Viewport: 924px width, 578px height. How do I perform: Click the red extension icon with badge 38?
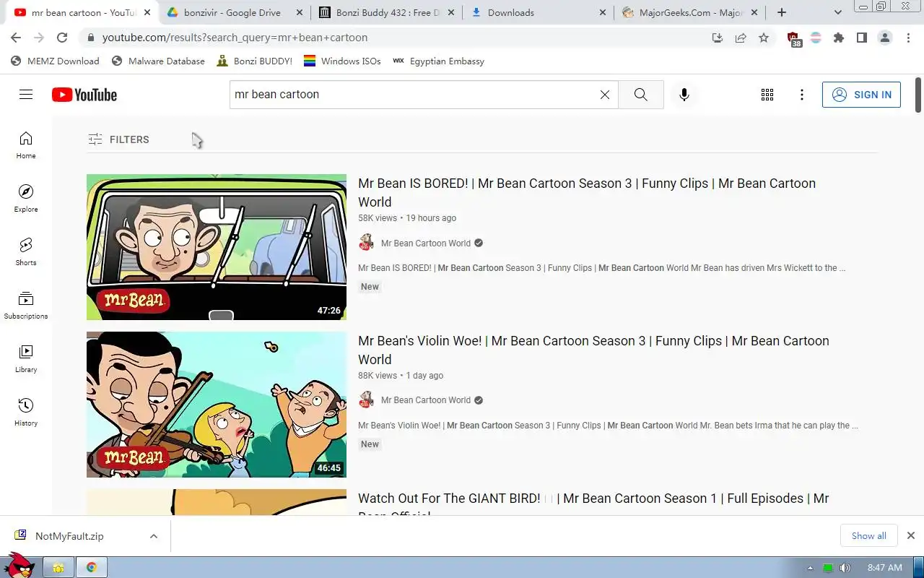coord(793,39)
